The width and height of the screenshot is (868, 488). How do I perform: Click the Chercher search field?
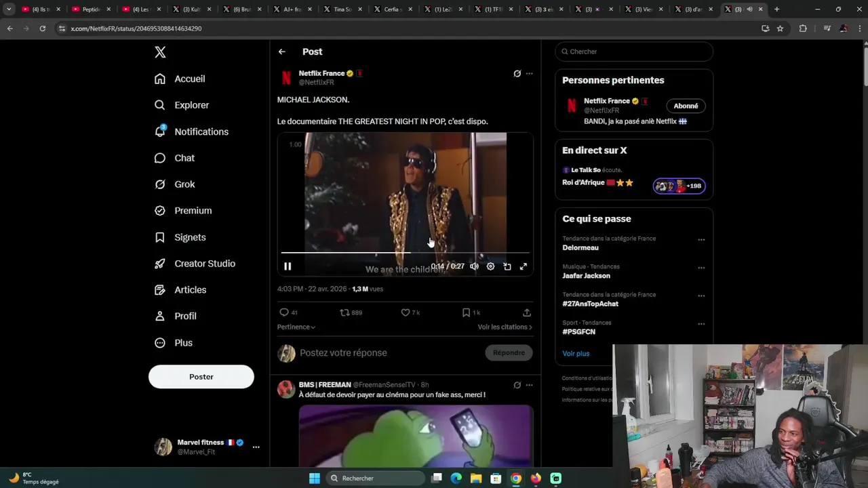point(634,52)
